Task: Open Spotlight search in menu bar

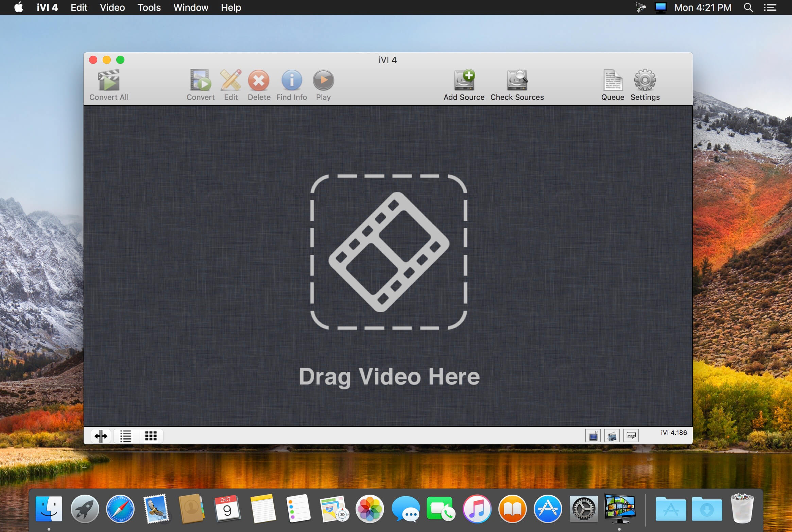Action: pos(748,7)
